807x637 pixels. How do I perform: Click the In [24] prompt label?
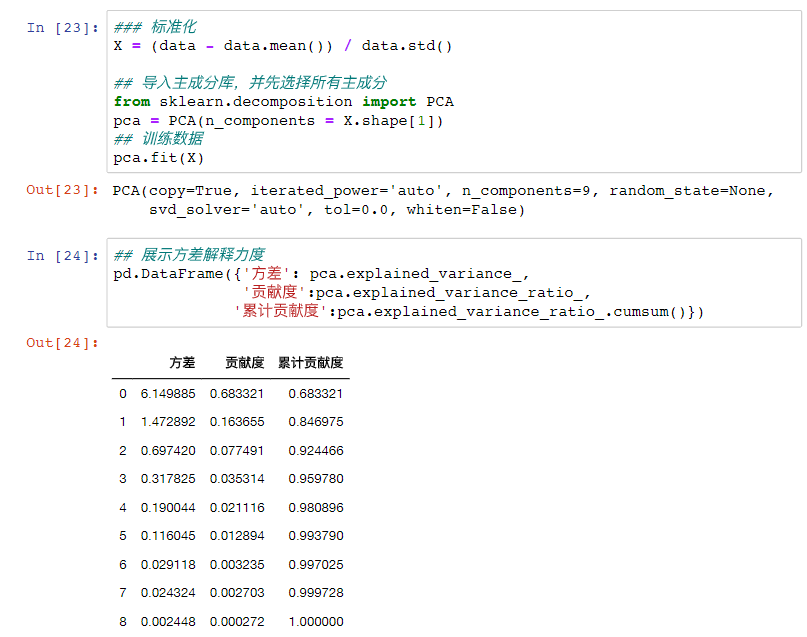pyautogui.click(x=62, y=256)
